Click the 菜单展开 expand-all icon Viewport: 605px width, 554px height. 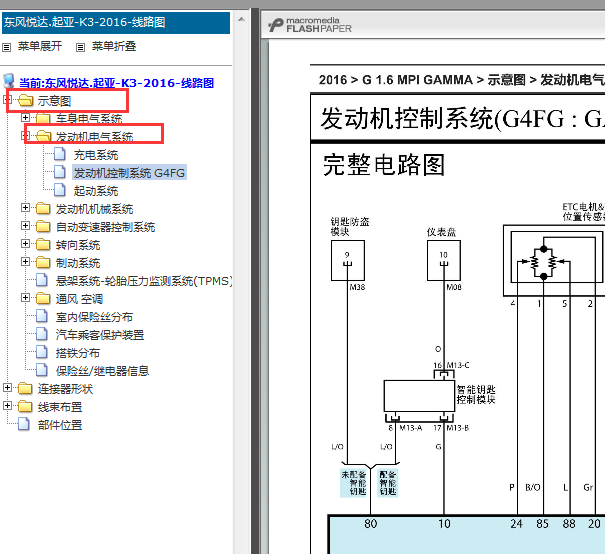pos(6,47)
